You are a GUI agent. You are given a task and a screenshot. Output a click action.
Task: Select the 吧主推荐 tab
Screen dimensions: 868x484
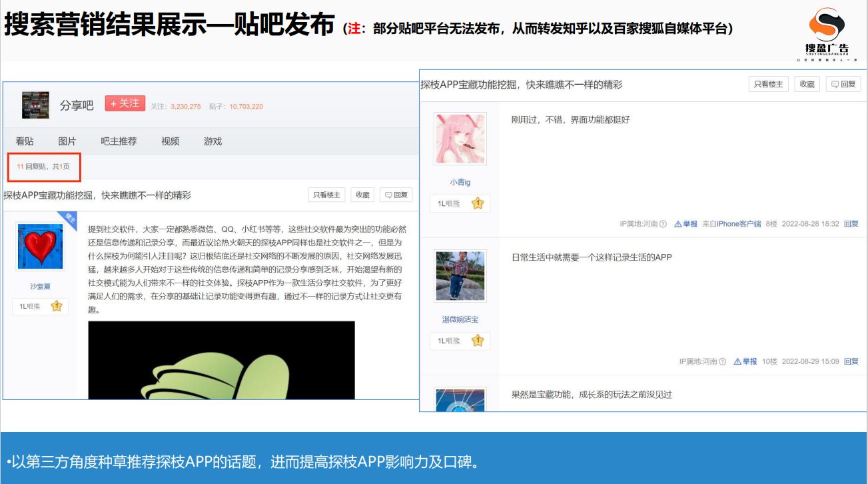pos(119,141)
